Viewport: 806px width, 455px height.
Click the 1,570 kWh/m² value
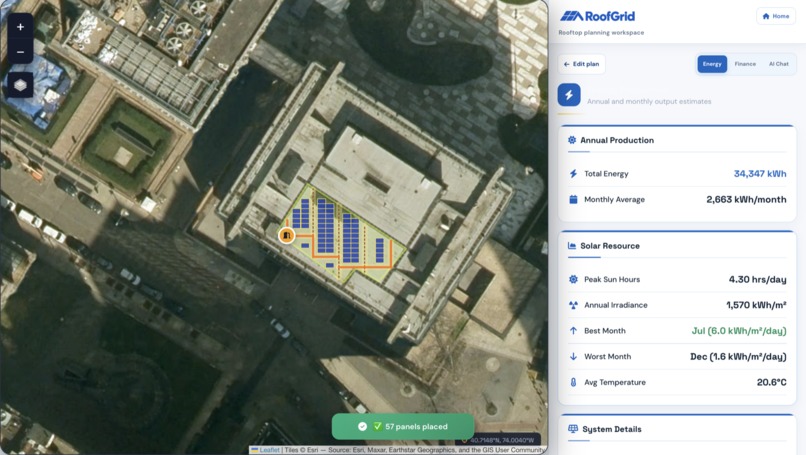(756, 305)
